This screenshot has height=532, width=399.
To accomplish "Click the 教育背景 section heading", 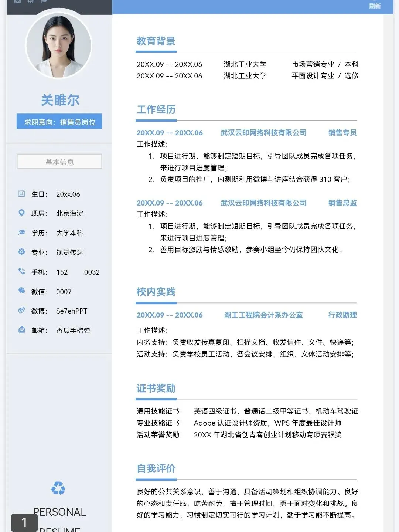I will point(156,41).
